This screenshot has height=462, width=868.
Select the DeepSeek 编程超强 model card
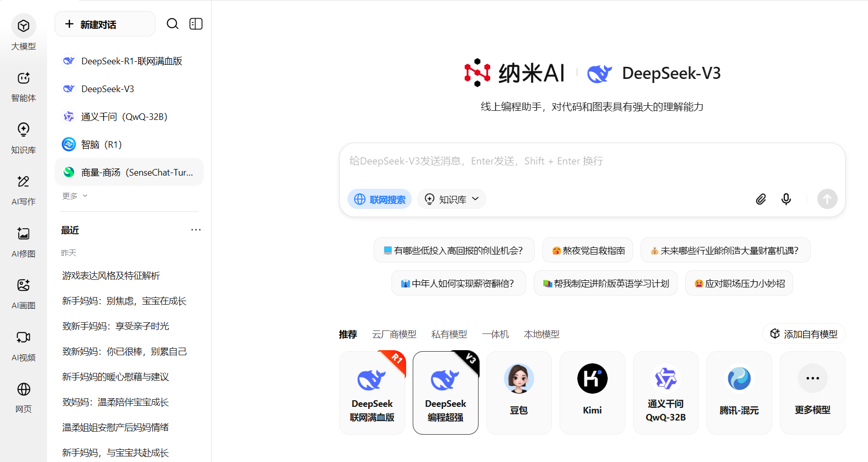tap(446, 393)
